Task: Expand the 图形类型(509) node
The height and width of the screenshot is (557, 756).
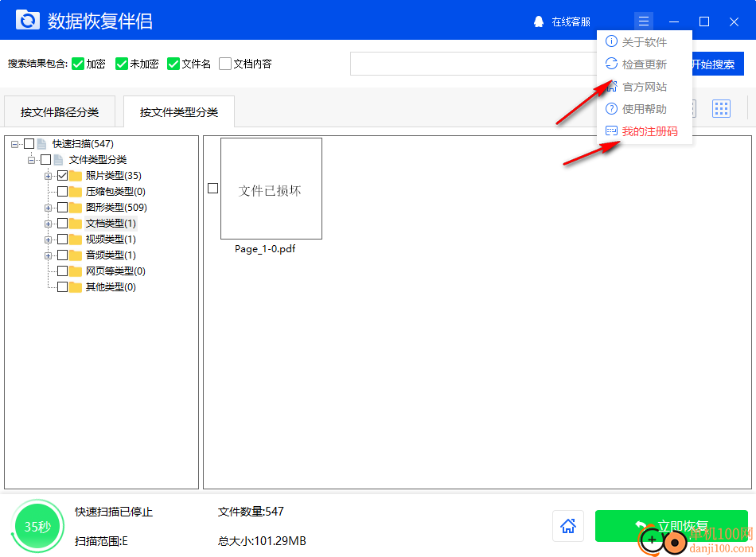Action: tap(48, 208)
